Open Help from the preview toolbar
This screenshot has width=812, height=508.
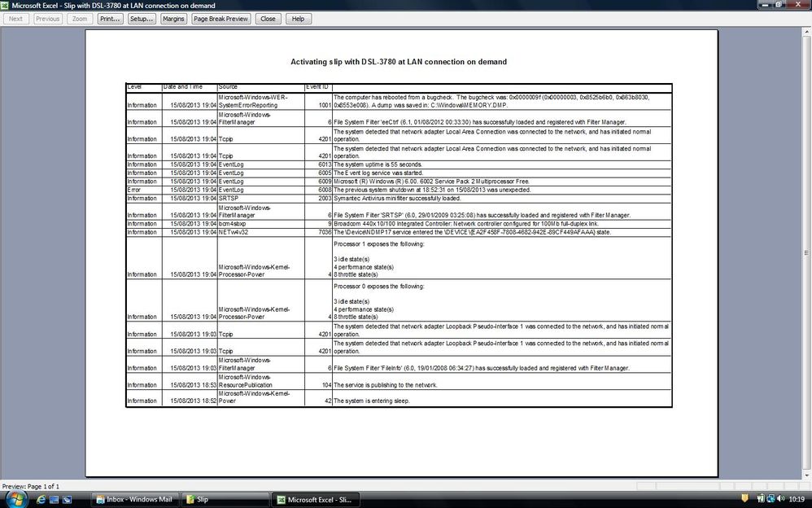(299, 19)
